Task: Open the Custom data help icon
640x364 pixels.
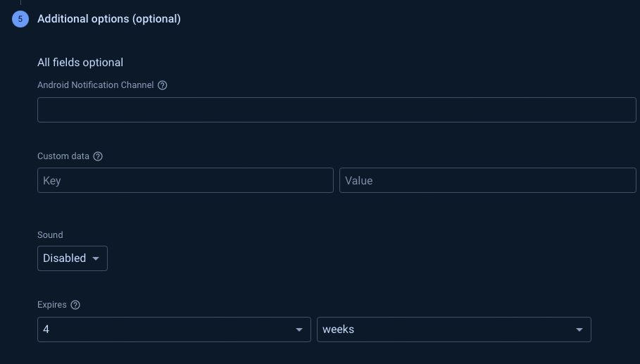Action: [98, 156]
